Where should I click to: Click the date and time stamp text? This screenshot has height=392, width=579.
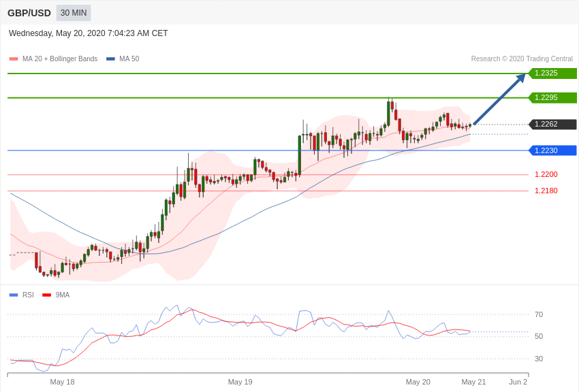[89, 33]
